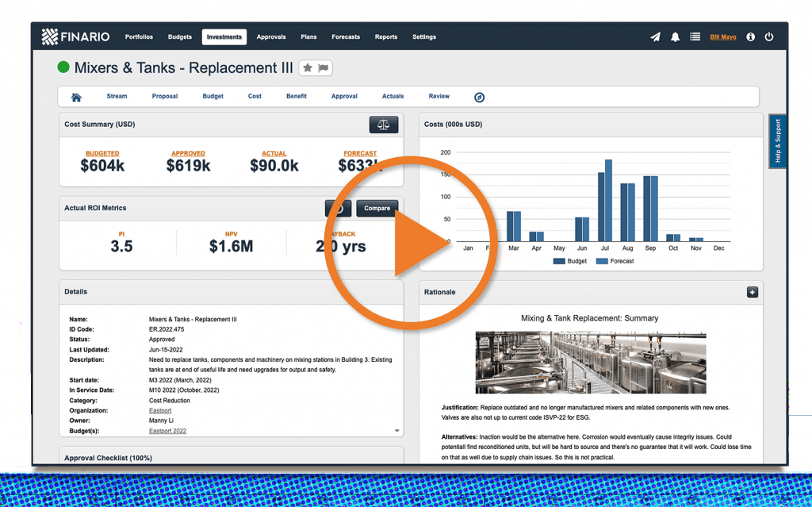Open the Help & Support side tab
This screenshot has width=812, height=507.
point(777,141)
